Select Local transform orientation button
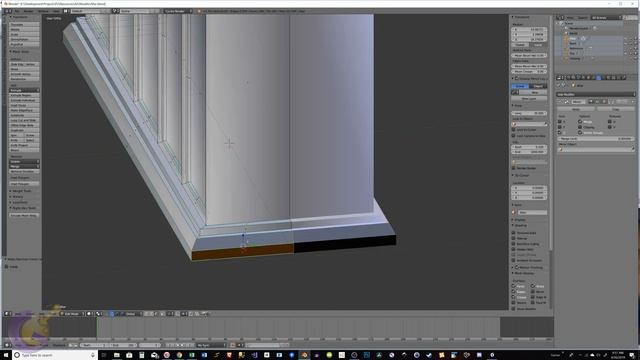Screen dimensions: 640x360 pyautogui.click(x=538, y=45)
